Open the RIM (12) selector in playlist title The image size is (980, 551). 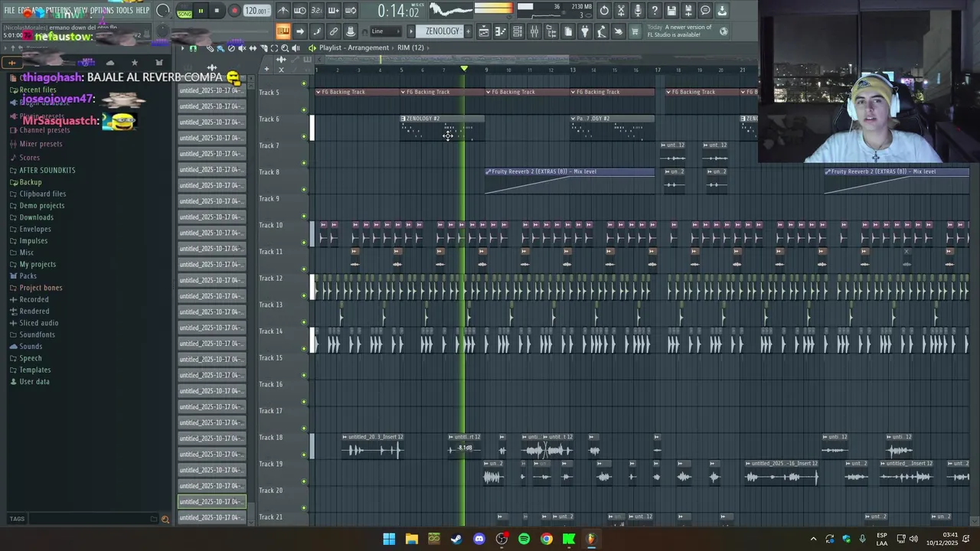click(410, 47)
